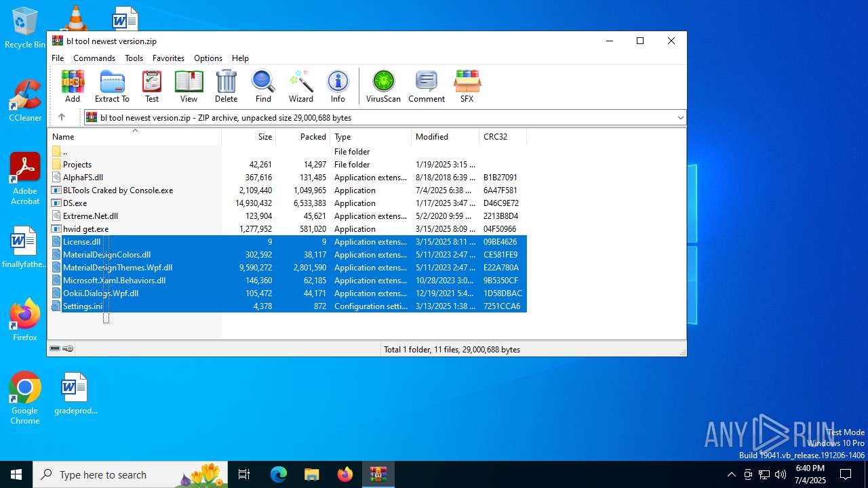Open Firefox desktop shortcut
Screen dimensions: 868x488
25,320
